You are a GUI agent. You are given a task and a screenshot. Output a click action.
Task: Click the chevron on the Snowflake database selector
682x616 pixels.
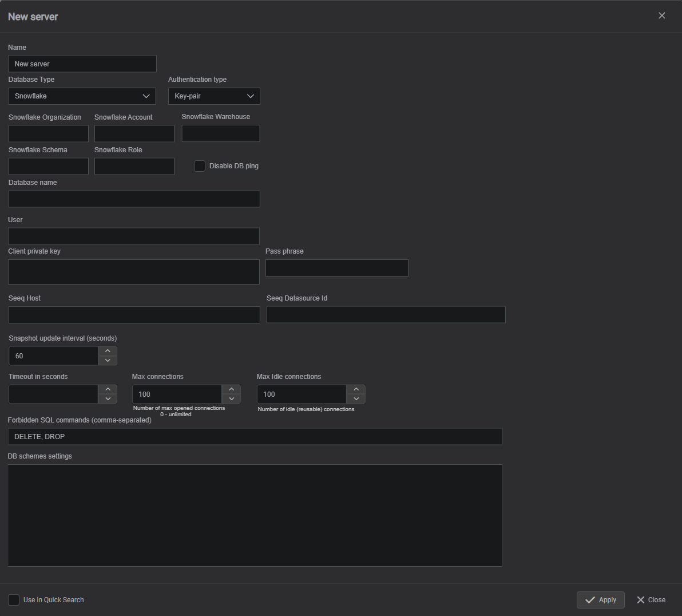[147, 96]
